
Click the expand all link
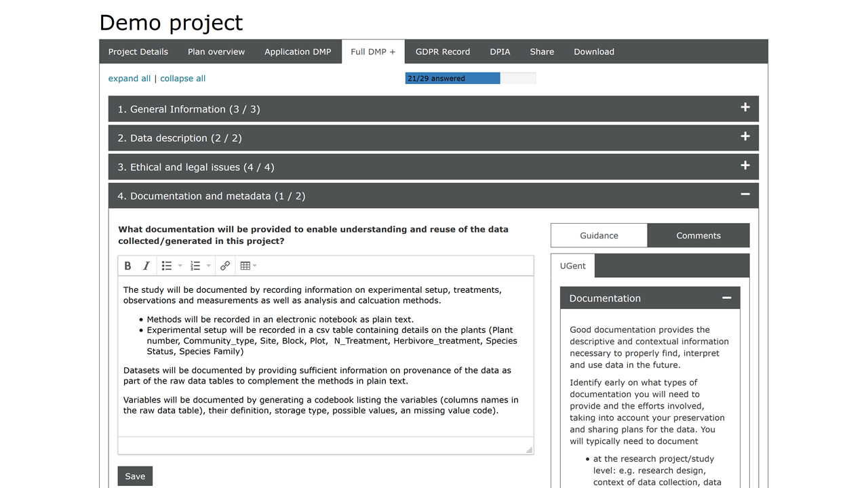pyautogui.click(x=130, y=79)
